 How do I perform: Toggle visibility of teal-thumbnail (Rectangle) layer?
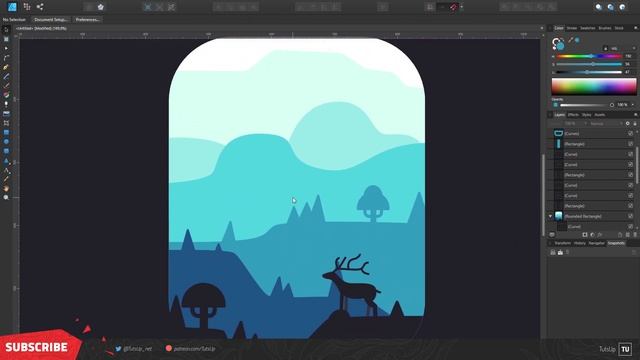pos(631,144)
